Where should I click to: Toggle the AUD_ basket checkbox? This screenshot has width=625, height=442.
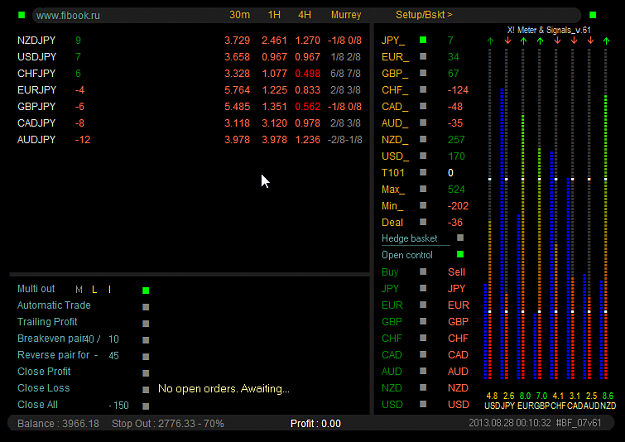(x=423, y=123)
